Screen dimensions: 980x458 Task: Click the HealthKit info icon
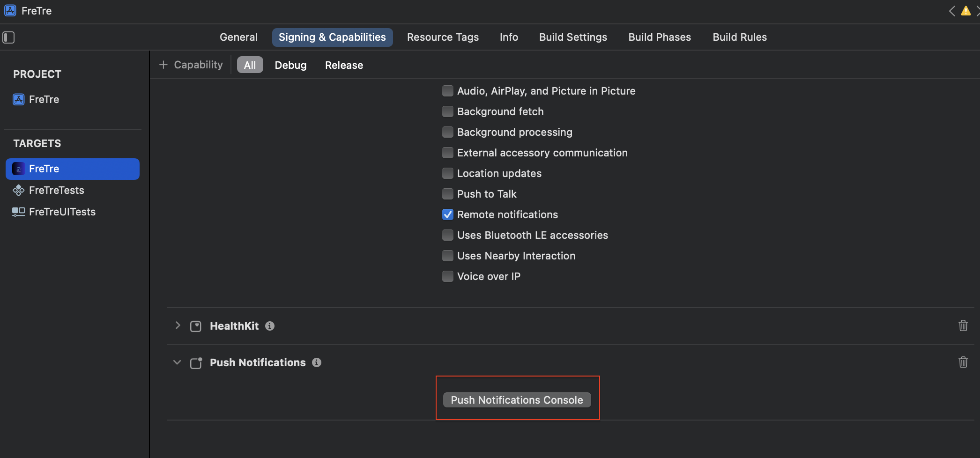point(270,326)
